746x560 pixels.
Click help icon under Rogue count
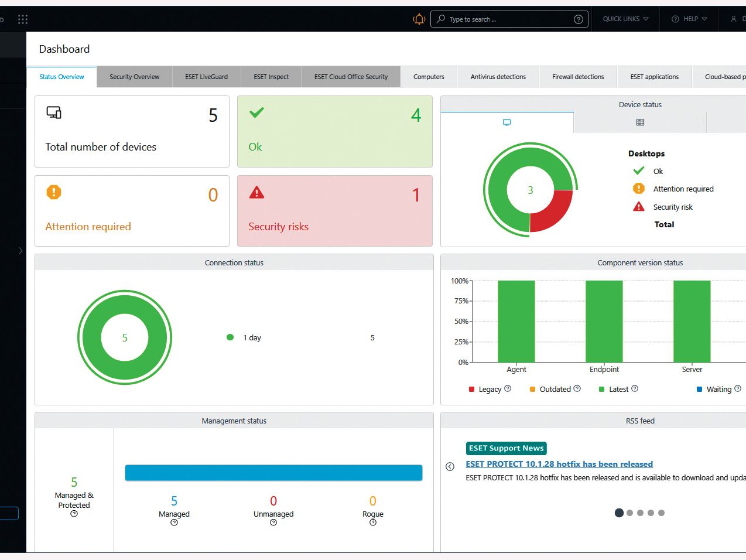point(373,523)
